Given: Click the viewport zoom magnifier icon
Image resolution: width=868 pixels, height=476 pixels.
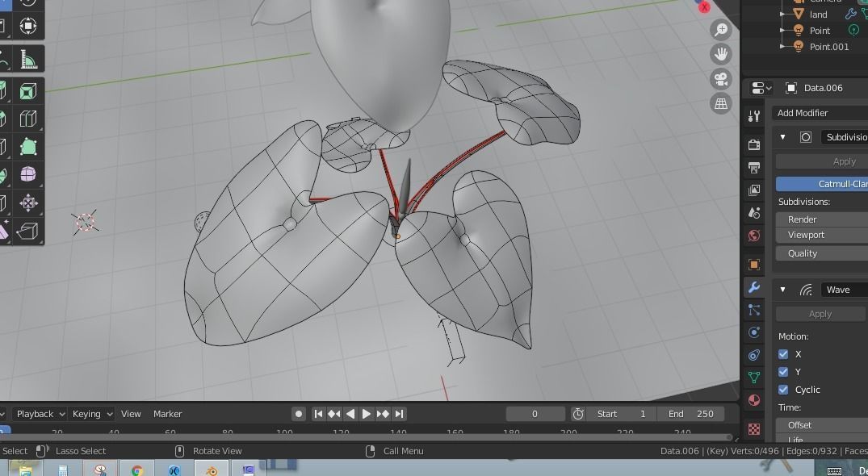Looking at the screenshot, I should pyautogui.click(x=721, y=30).
